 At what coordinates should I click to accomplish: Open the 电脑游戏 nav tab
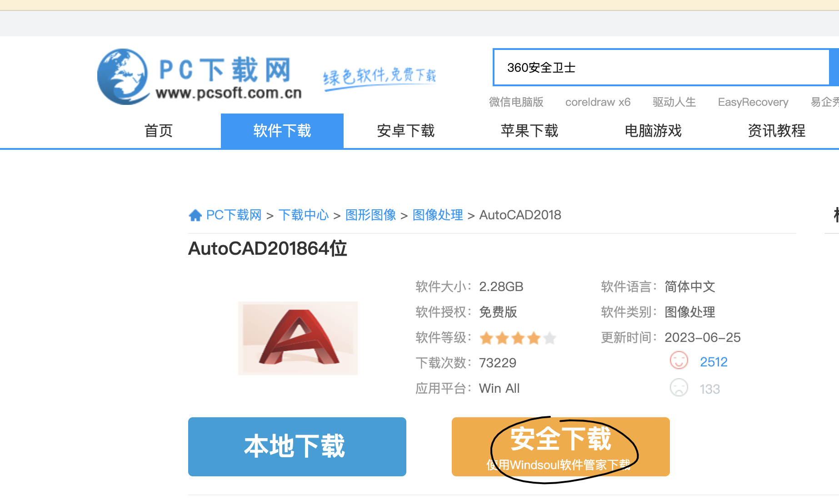(x=653, y=131)
